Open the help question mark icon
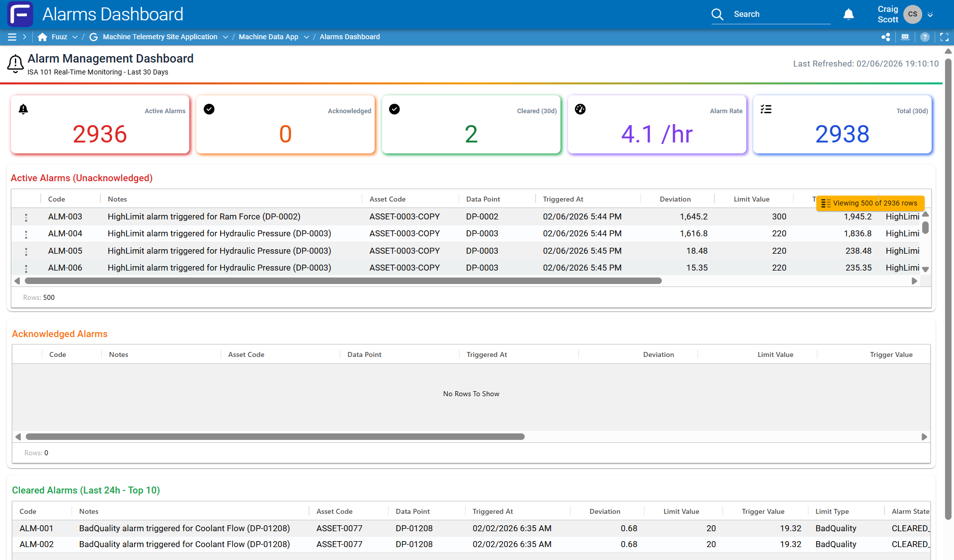The width and height of the screenshot is (954, 560). 925,37
